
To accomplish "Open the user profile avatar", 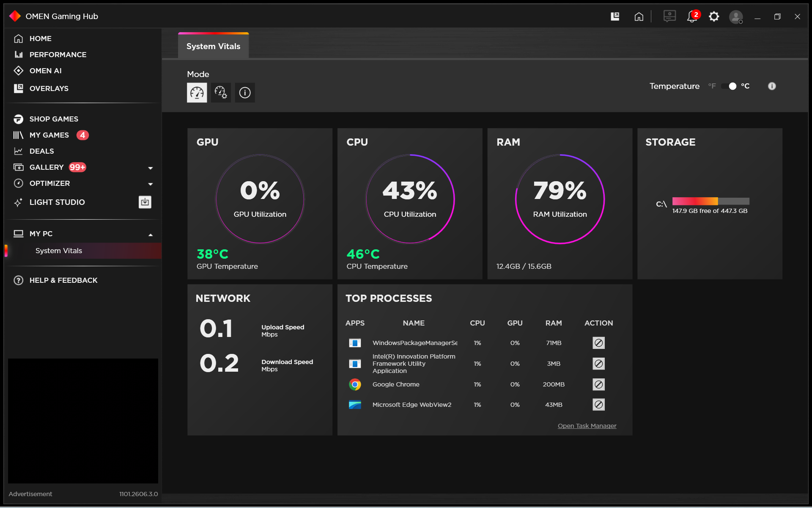I will tap(736, 17).
